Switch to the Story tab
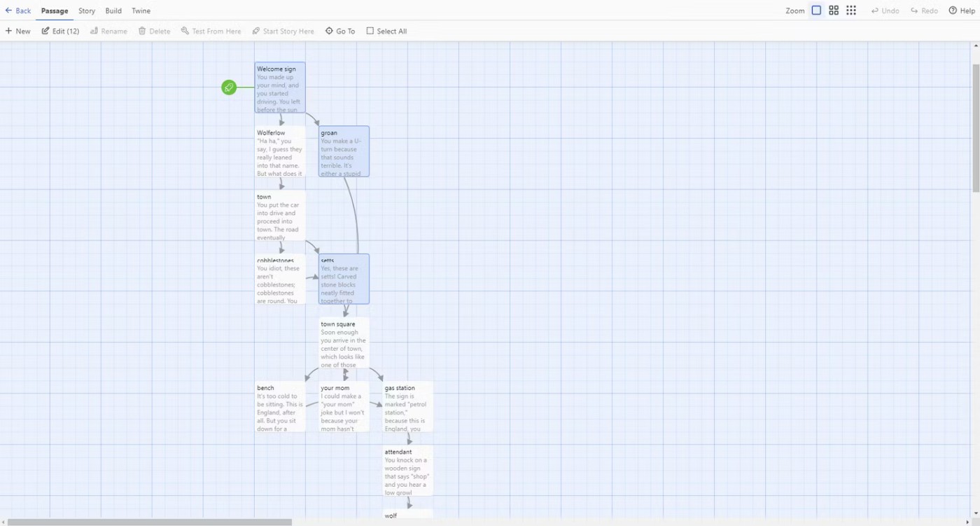This screenshot has width=980, height=526. coord(87,11)
